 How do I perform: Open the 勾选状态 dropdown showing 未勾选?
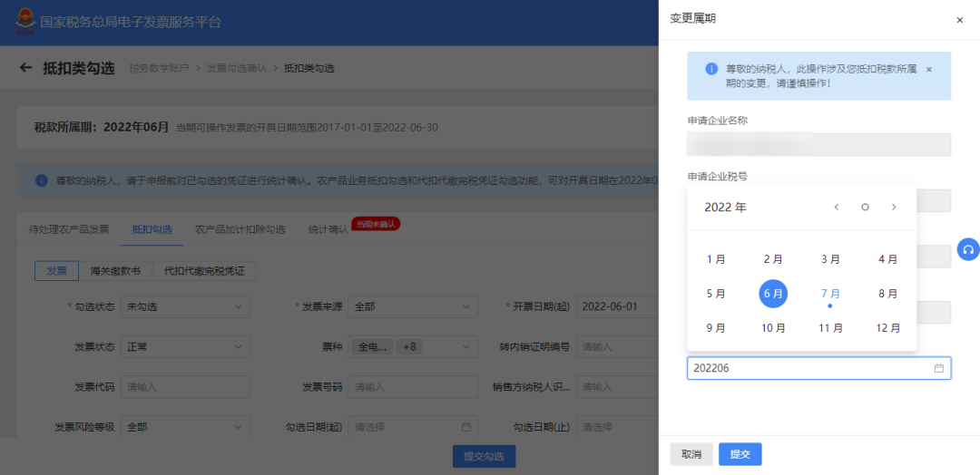pyautogui.click(x=185, y=306)
